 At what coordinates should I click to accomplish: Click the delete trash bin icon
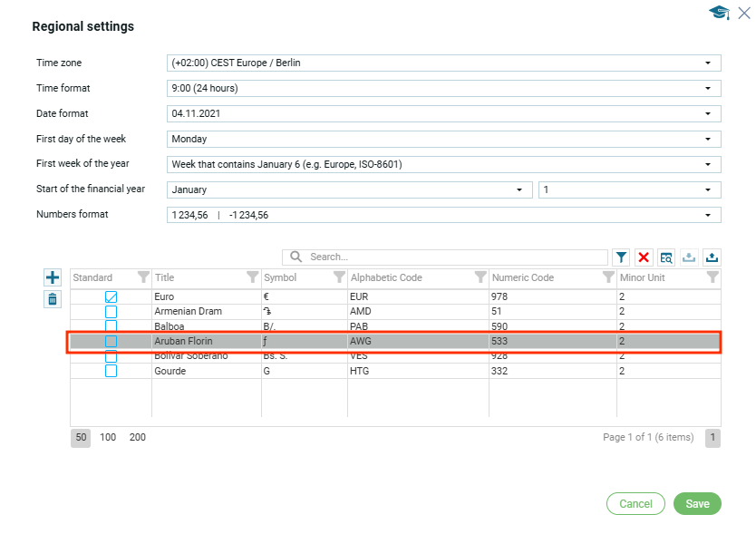[53, 299]
